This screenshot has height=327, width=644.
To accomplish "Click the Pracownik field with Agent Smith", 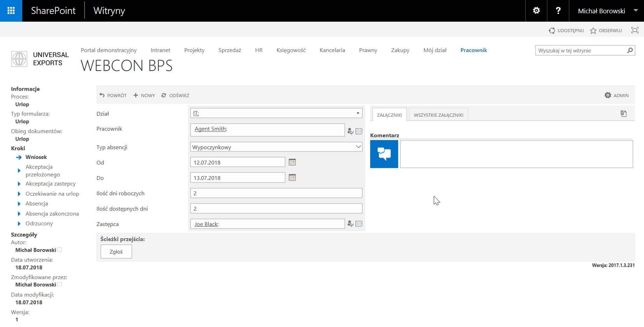I will (x=268, y=130).
